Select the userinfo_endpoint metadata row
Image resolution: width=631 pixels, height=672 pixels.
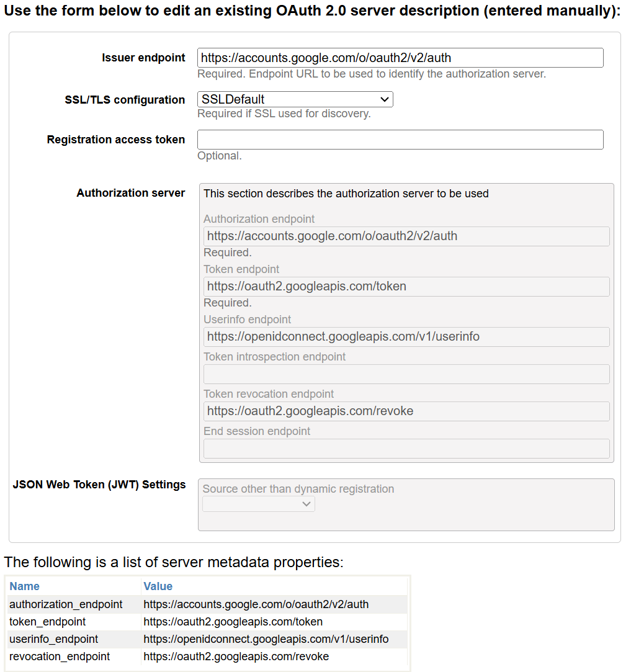pos(54,639)
